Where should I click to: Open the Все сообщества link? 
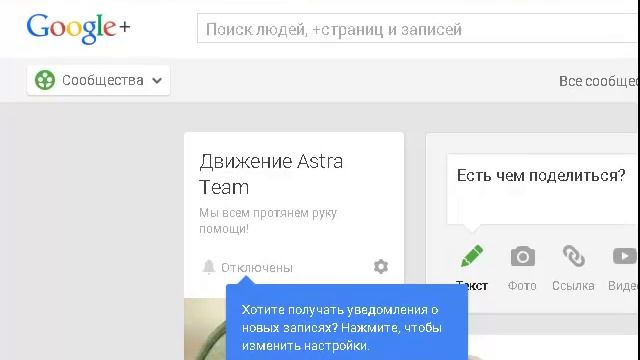[x=599, y=81]
